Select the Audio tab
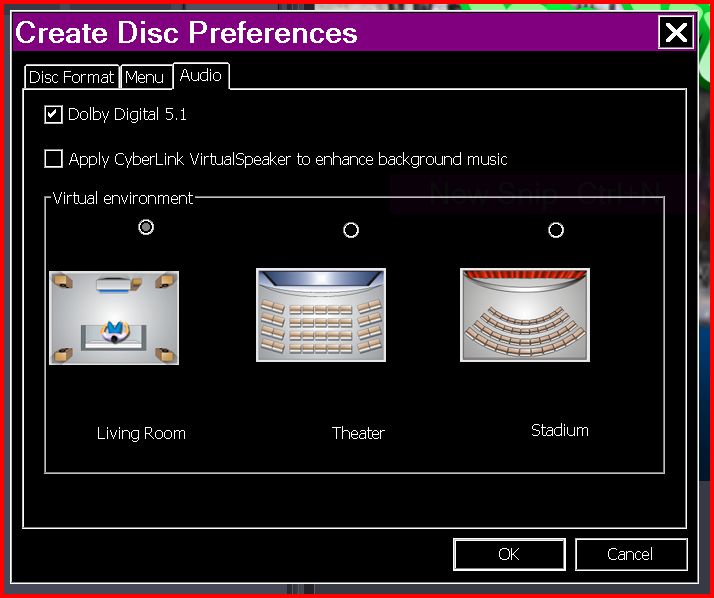 [x=201, y=76]
